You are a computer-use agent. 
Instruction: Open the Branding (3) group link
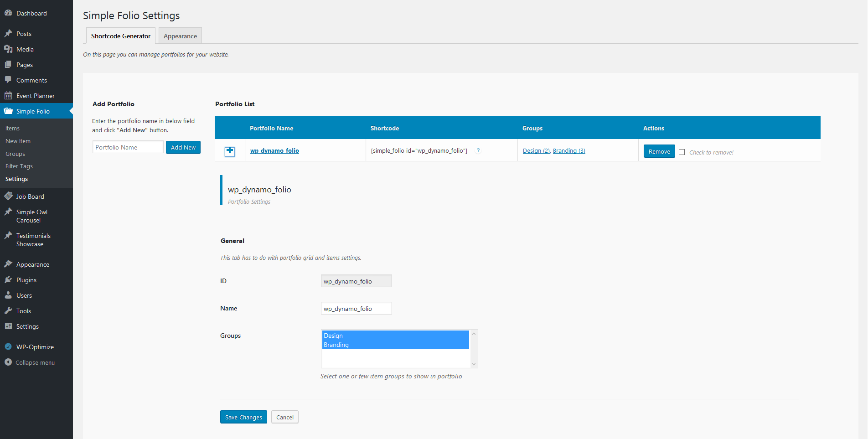tap(569, 151)
